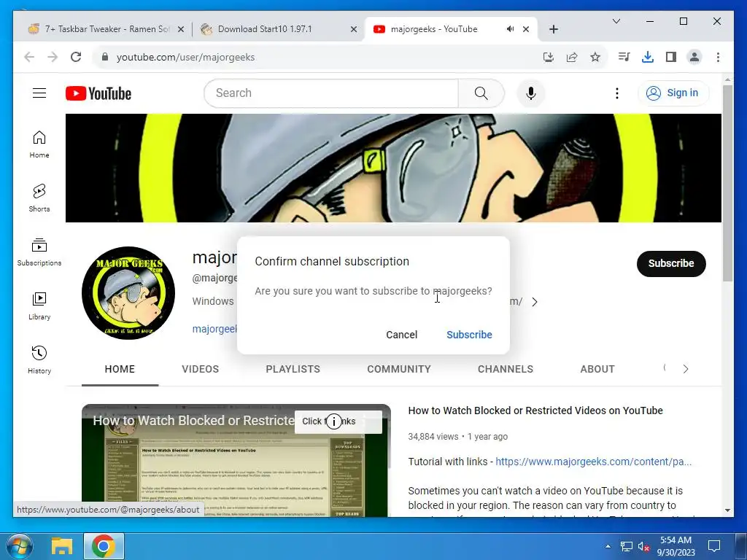Show hidden system tray icons arrow
Screen dimensions: 747x560
pyautogui.click(x=608, y=545)
